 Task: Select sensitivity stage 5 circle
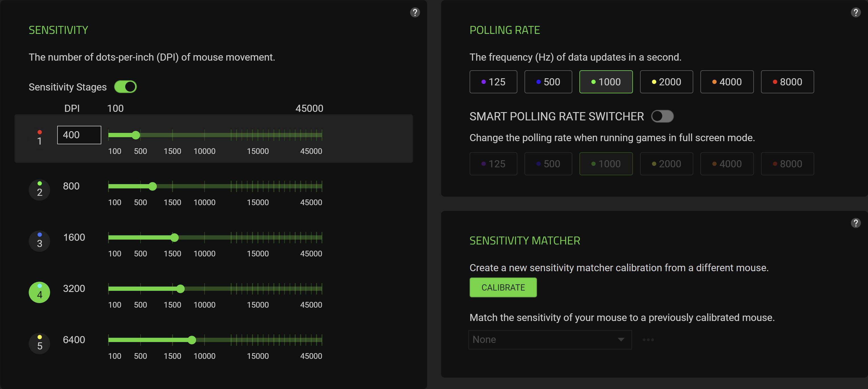click(x=40, y=343)
